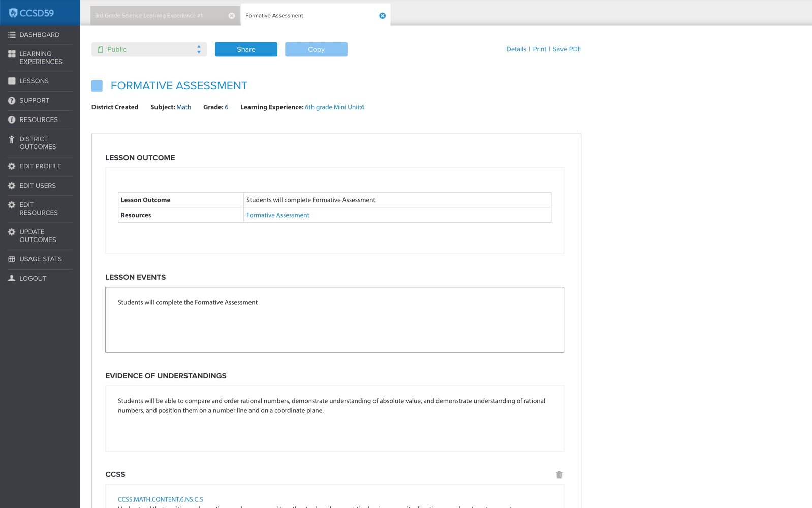Click the Edit Profile gear icon
812x508 pixels.
tap(12, 166)
